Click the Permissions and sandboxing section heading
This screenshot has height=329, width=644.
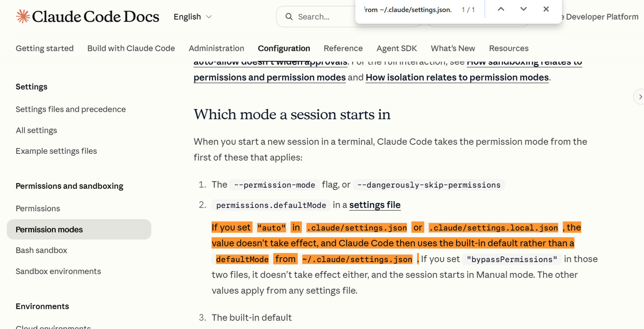tap(70, 186)
